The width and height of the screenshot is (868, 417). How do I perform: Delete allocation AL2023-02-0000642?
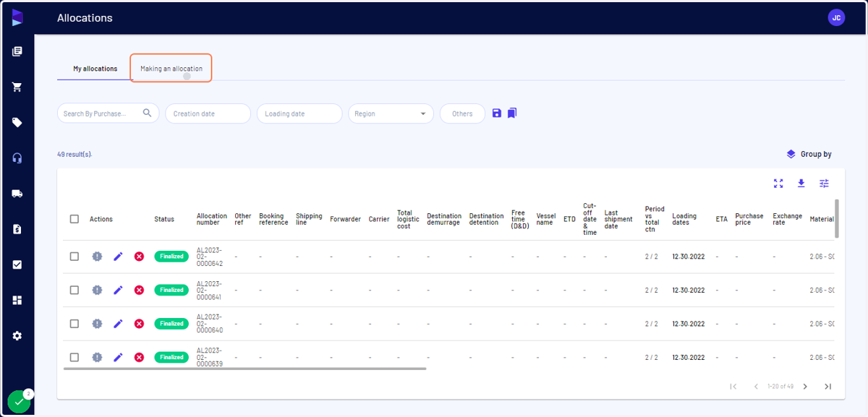139,257
